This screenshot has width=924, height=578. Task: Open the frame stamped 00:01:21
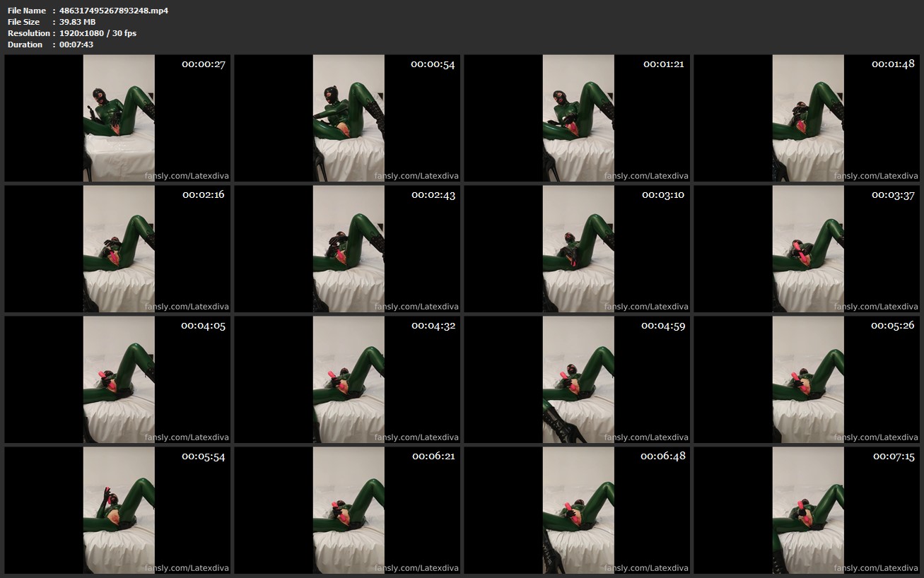point(577,118)
